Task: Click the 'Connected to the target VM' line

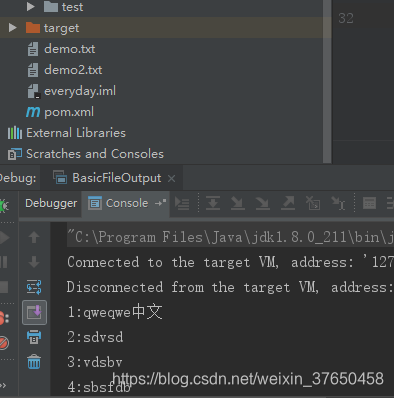Action: [x=230, y=262]
